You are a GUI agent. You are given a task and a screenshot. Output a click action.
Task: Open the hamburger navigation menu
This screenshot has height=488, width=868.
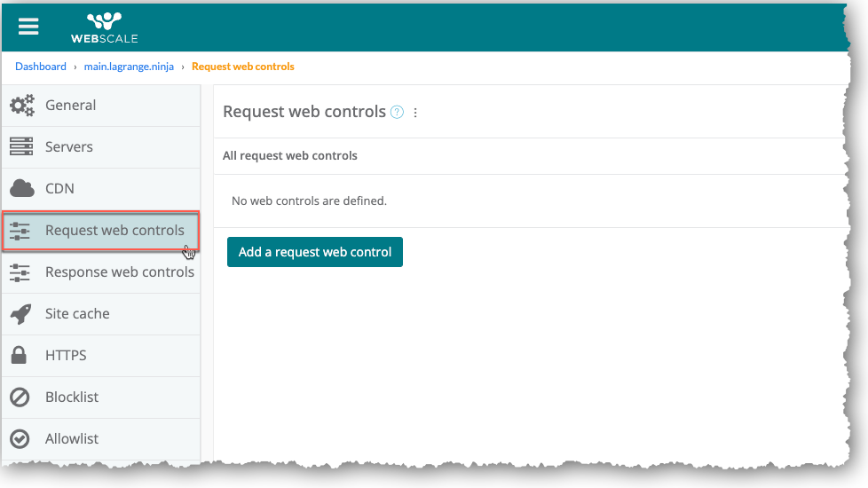[28, 26]
